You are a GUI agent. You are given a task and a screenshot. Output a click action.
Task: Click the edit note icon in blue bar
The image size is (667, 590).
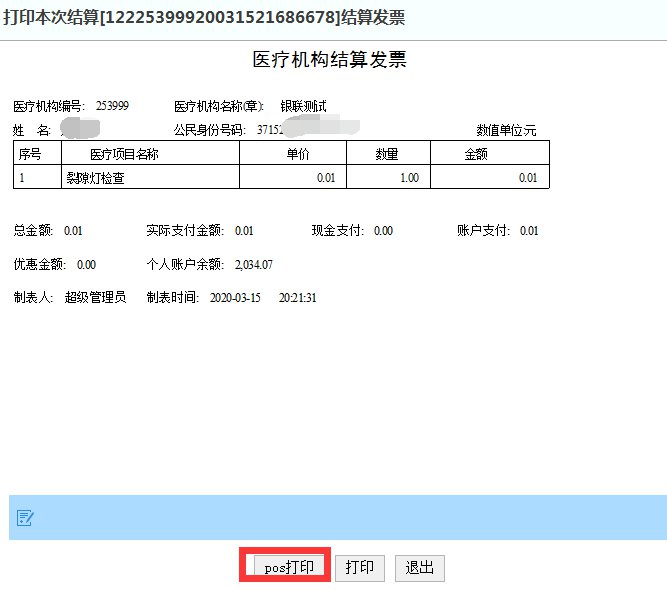26,517
